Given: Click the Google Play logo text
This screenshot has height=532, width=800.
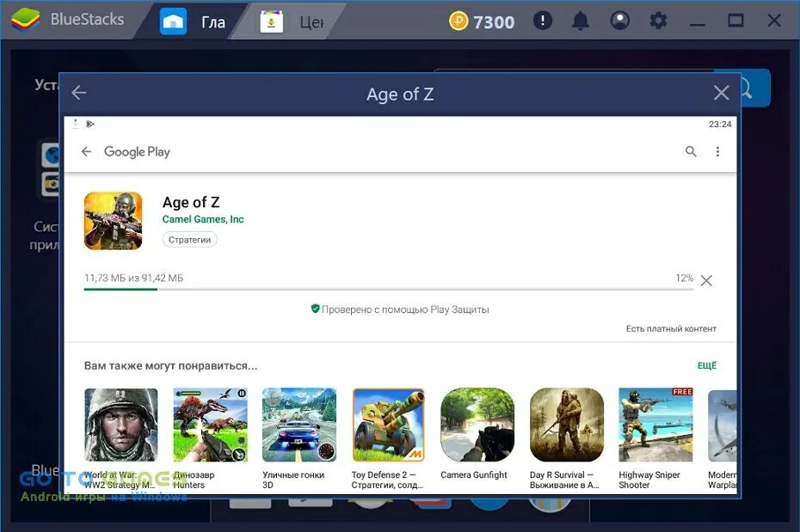Looking at the screenshot, I should [137, 152].
